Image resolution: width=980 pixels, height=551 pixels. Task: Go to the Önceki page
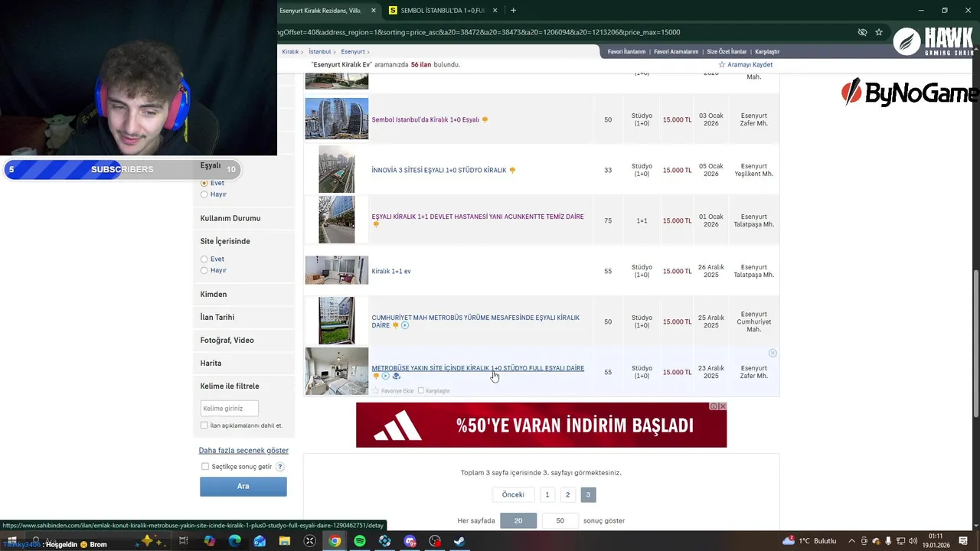[x=513, y=495]
